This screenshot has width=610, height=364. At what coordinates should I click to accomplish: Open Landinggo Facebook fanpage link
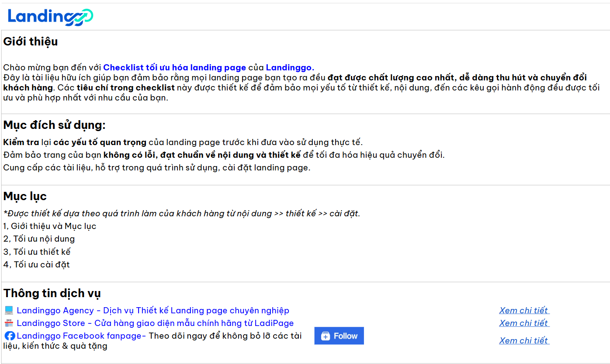point(81,336)
